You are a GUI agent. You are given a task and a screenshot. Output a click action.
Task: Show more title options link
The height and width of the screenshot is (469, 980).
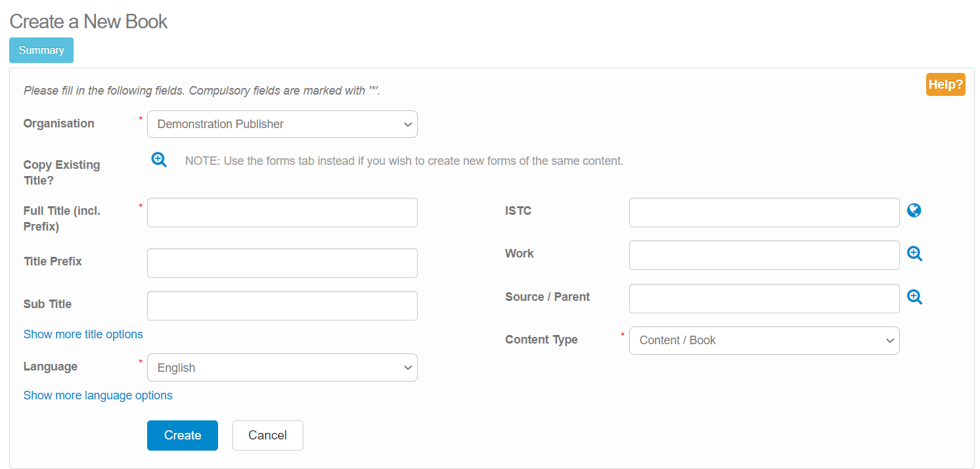[x=83, y=334]
